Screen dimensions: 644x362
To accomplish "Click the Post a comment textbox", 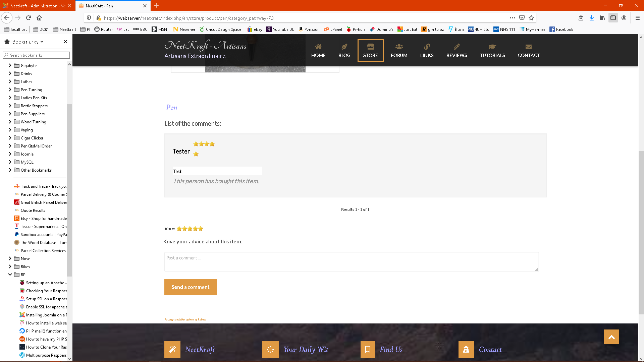I will (x=351, y=262).
